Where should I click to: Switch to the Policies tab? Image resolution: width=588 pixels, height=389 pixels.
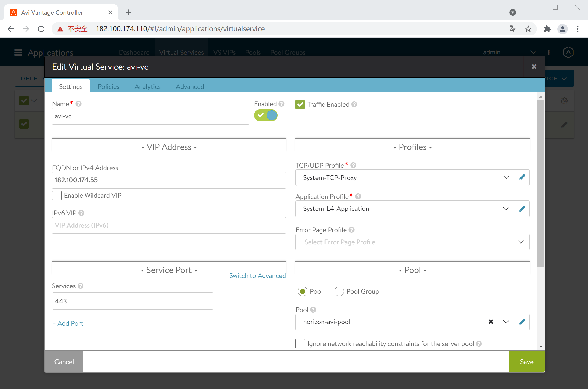click(x=108, y=87)
